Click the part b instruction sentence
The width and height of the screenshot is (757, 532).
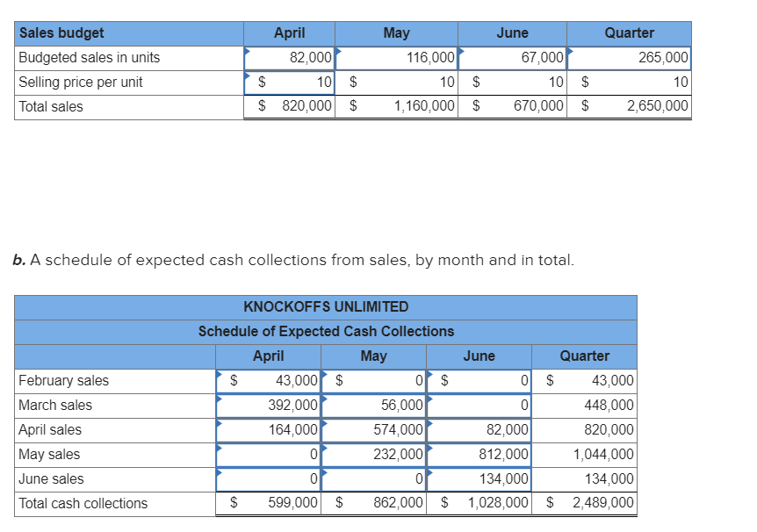[293, 260]
